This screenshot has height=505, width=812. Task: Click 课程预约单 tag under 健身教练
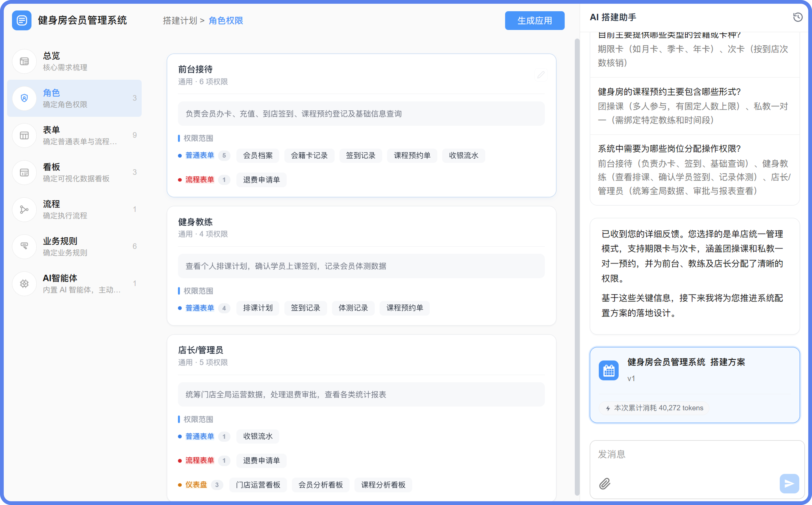pyautogui.click(x=405, y=308)
